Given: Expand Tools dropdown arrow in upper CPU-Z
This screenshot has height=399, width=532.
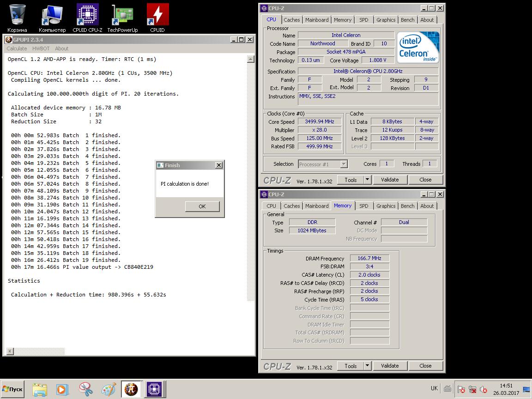Looking at the screenshot, I should point(368,180).
